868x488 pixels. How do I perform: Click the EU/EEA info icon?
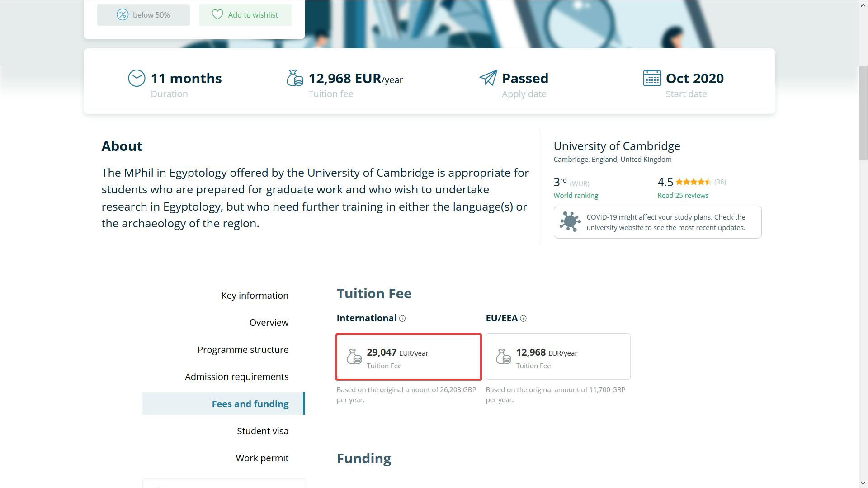click(x=523, y=319)
